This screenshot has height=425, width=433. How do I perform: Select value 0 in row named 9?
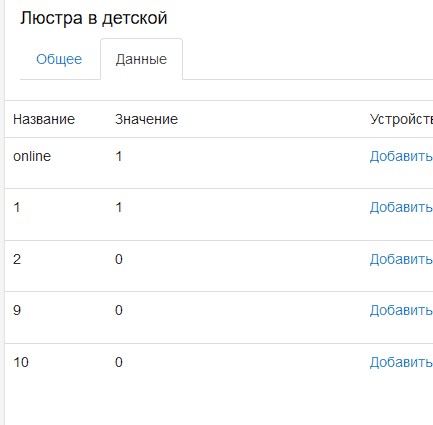click(119, 310)
